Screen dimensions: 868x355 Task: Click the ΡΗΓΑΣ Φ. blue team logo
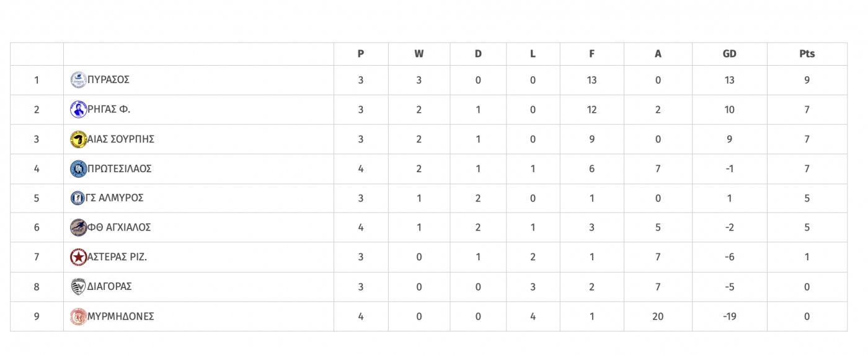pyautogui.click(x=79, y=110)
